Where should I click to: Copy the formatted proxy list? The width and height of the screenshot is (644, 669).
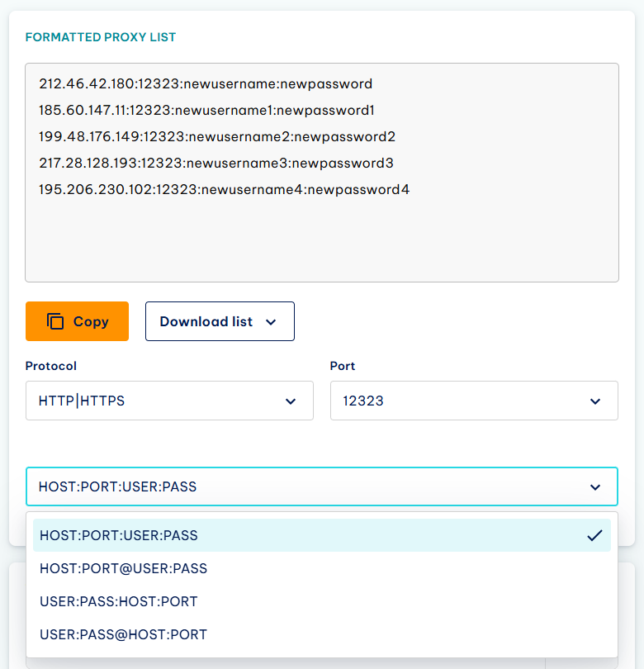(77, 321)
